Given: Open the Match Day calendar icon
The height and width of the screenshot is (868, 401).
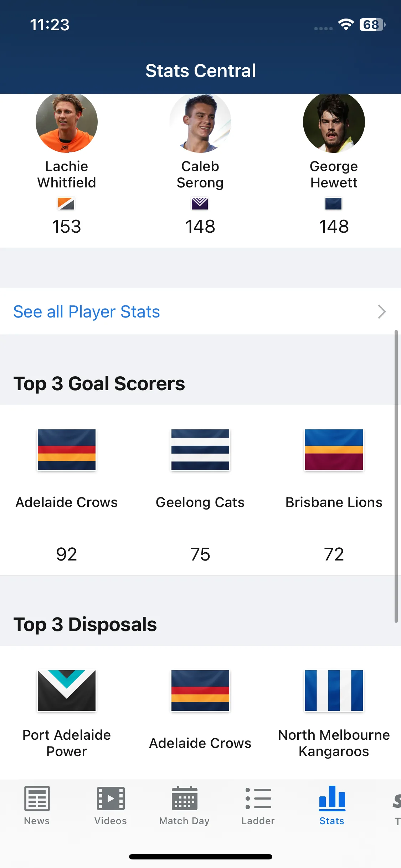Looking at the screenshot, I should pyautogui.click(x=184, y=798).
